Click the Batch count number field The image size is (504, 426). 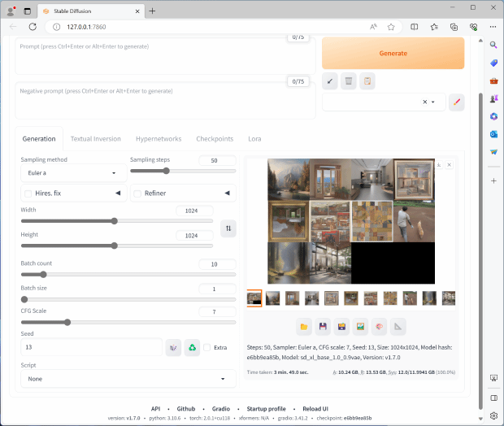click(x=217, y=264)
